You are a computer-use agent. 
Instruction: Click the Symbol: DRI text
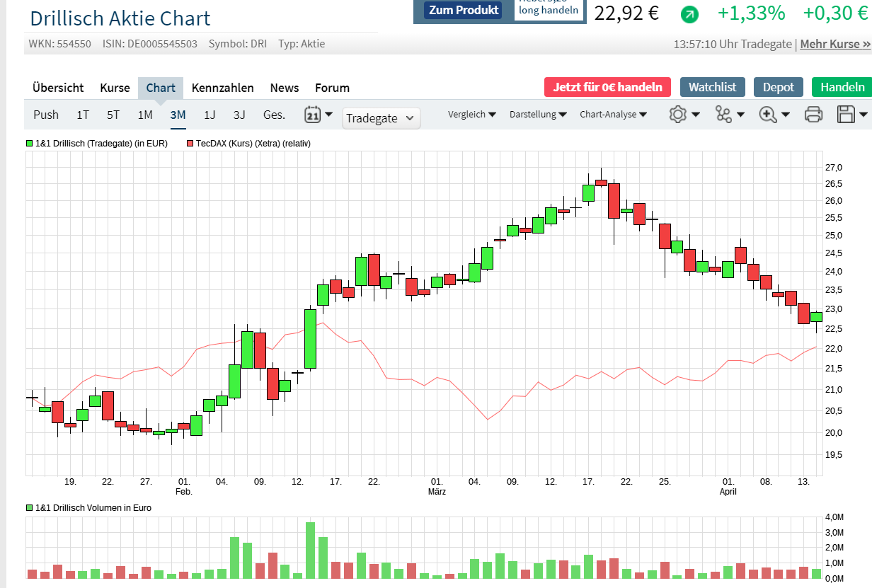tap(238, 44)
